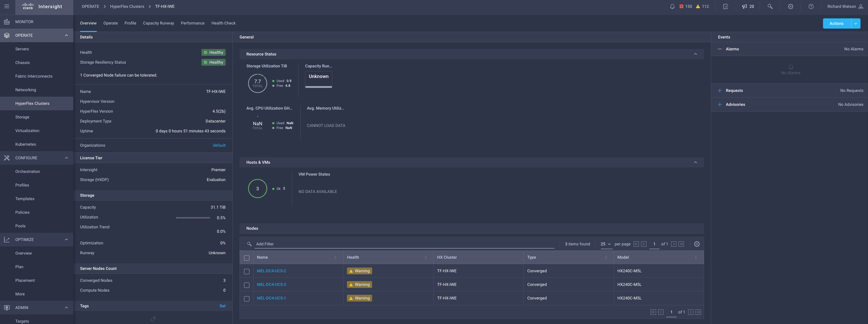Collapse the Hosts & VMs panel
The image size is (868, 324).
(x=696, y=162)
